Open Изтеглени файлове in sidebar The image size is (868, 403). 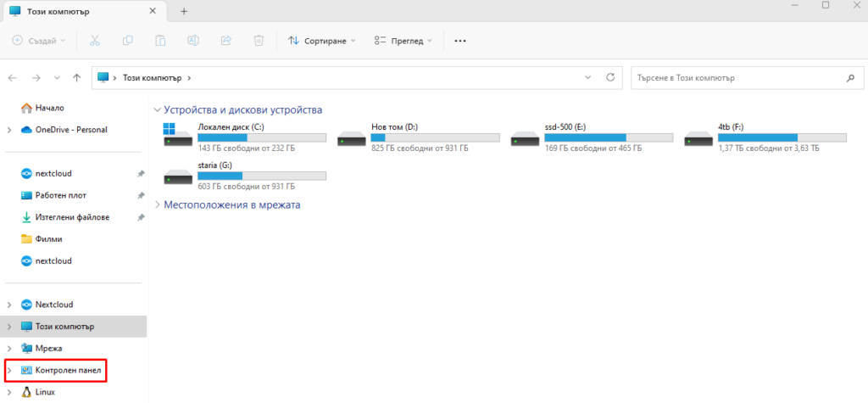click(65, 217)
